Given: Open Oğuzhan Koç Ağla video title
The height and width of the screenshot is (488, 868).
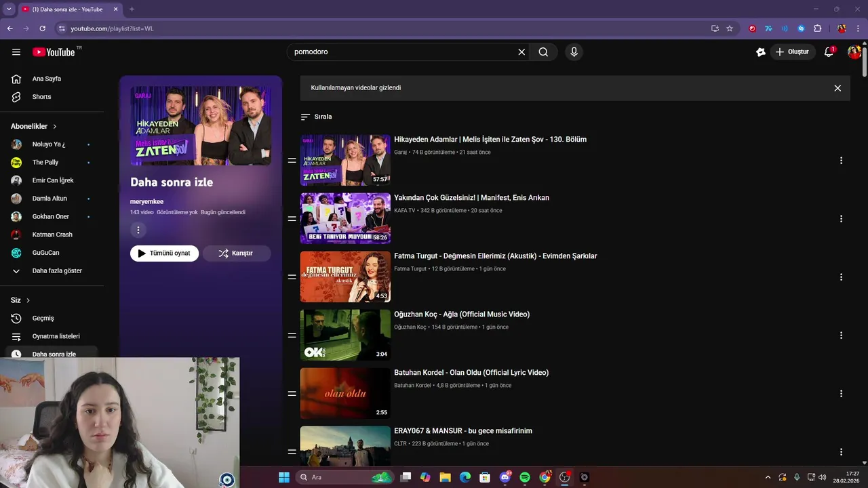Looking at the screenshot, I should [x=462, y=314].
